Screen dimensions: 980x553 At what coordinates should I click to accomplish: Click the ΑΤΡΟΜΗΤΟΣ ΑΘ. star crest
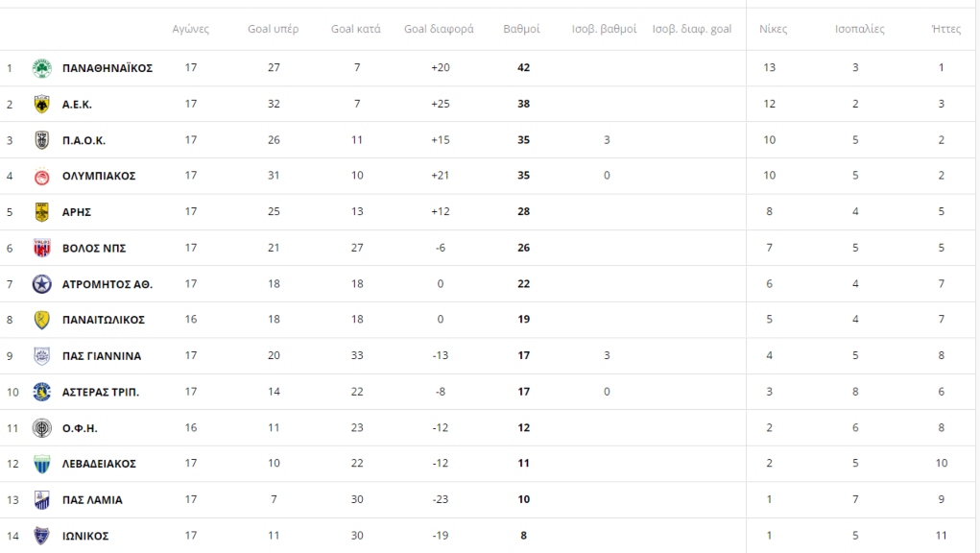[x=42, y=284]
